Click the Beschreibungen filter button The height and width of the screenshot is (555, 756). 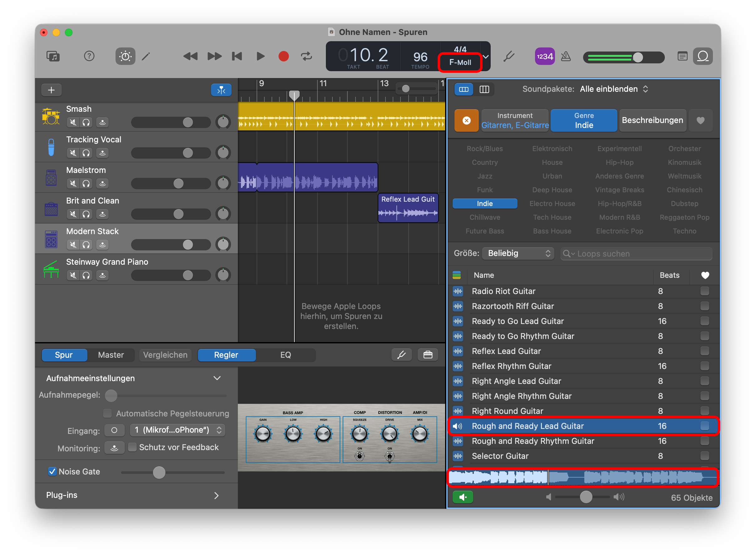pos(652,120)
